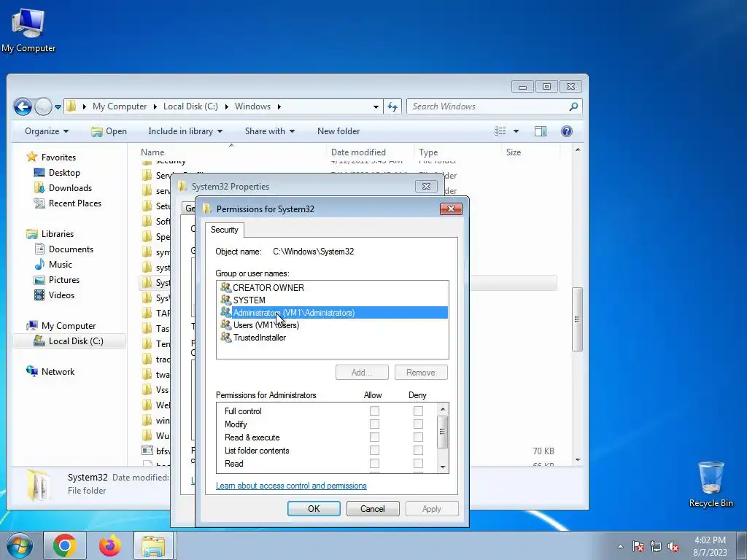Click the Favorites star icon
The width and height of the screenshot is (747, 560).
[32, 157]
